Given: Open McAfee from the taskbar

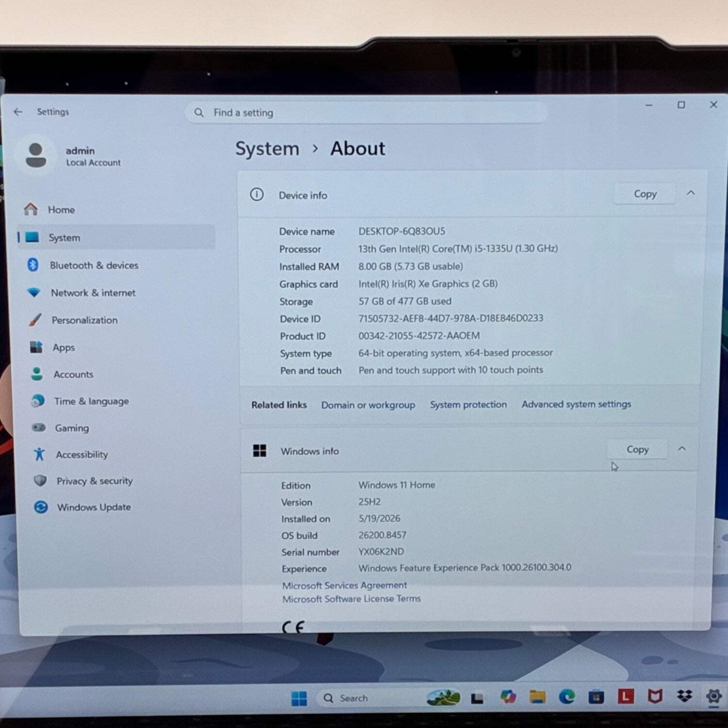Looking at the screenshot, I should tap(655, 696).
